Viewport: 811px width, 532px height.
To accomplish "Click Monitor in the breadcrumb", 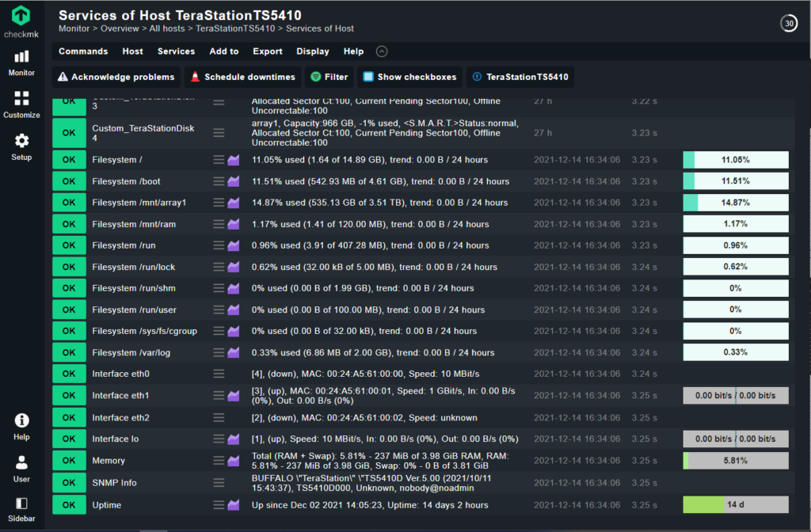I will (x=74, y=29).
